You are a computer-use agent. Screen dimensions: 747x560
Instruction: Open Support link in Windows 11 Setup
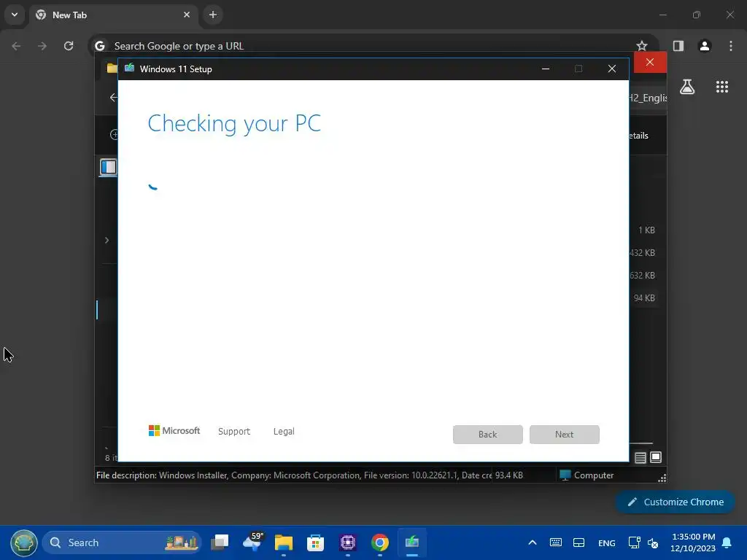(234, 432)
